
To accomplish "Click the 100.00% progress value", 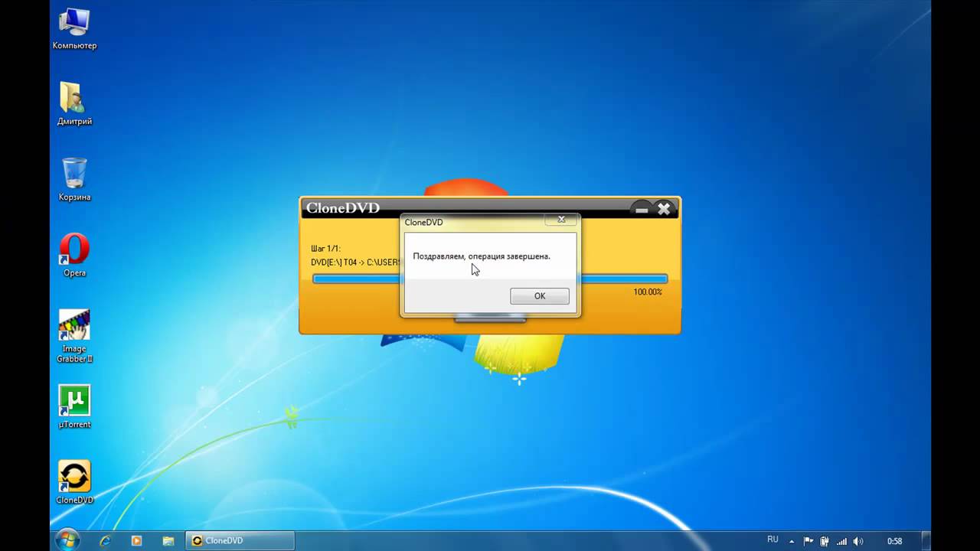I will pyautogui.click(x=648, y=292).
